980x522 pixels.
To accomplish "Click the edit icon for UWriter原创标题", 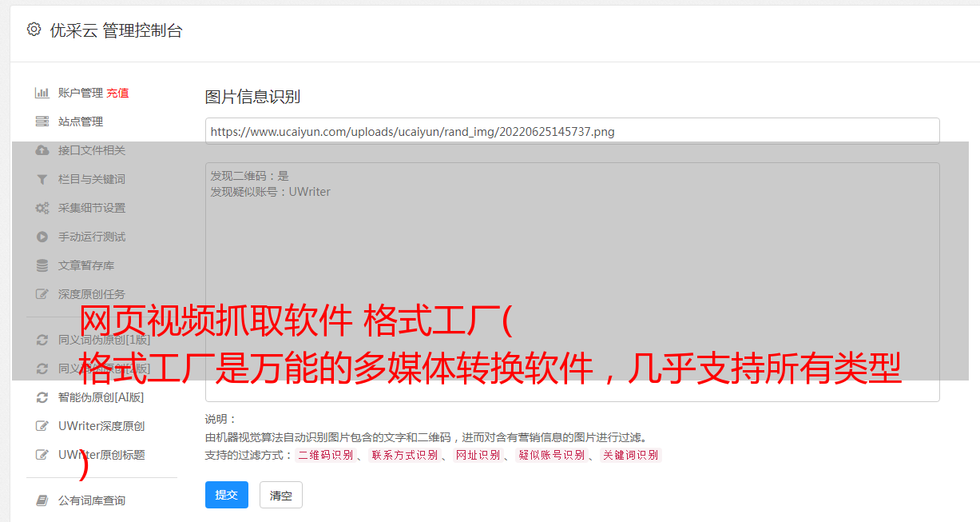I will click(42, 455).
